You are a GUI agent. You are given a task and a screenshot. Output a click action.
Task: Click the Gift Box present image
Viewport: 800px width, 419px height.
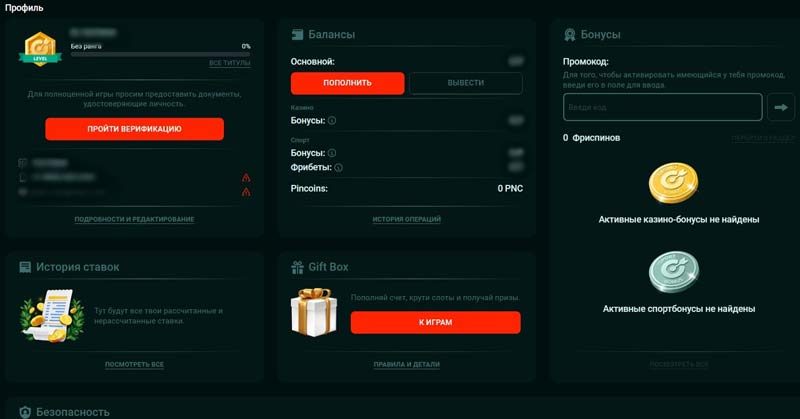tap(313, 312)
